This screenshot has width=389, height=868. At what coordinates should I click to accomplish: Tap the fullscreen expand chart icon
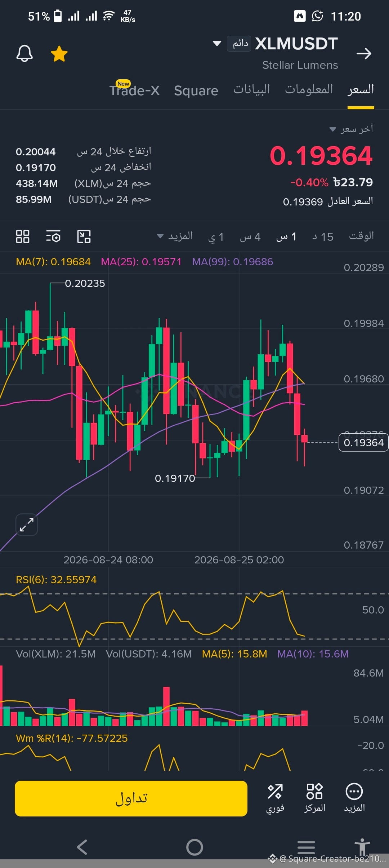coord(27,524)
